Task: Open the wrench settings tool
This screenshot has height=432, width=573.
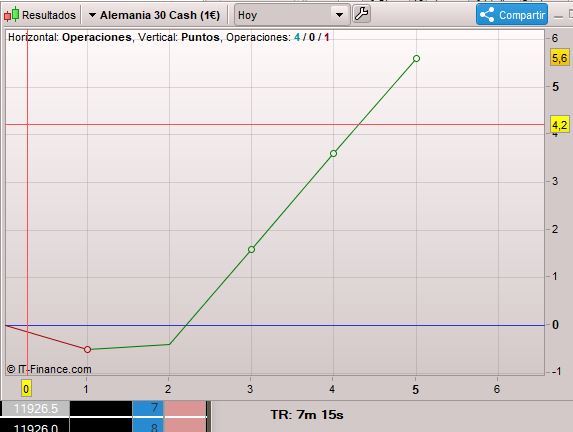Action: click(361, 14)
